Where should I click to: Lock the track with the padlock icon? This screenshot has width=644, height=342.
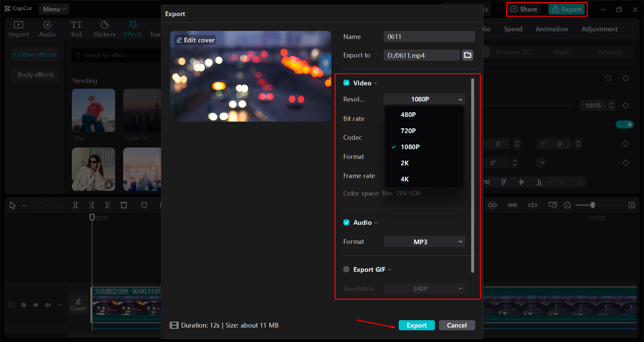[24, 305]
